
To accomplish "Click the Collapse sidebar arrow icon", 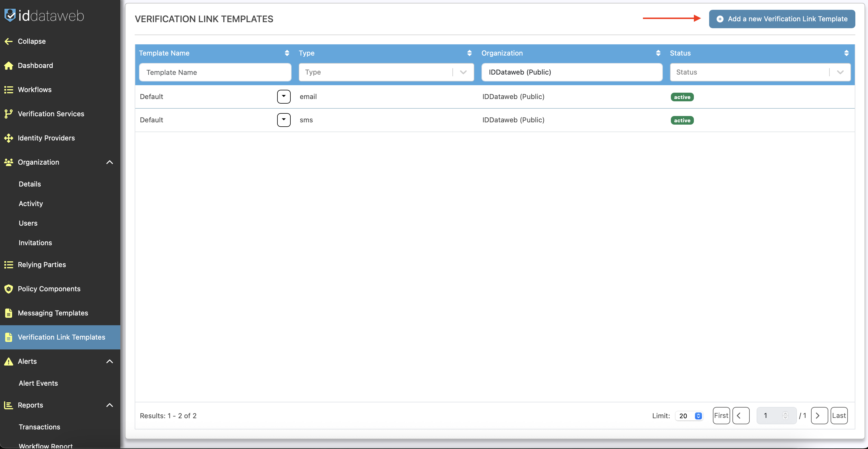I will point(8,41).
